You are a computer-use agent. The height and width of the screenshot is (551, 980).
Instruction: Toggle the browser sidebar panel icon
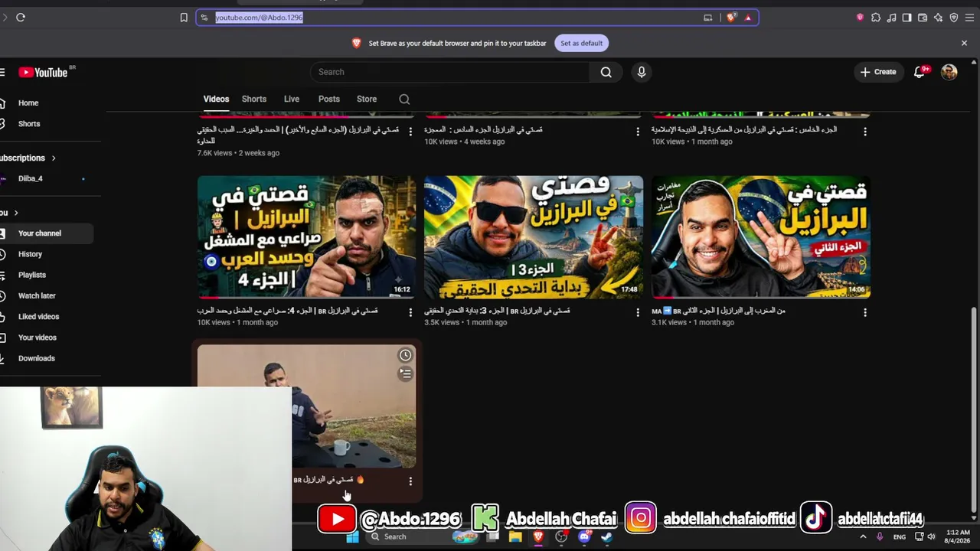click(x=907, y=18)
